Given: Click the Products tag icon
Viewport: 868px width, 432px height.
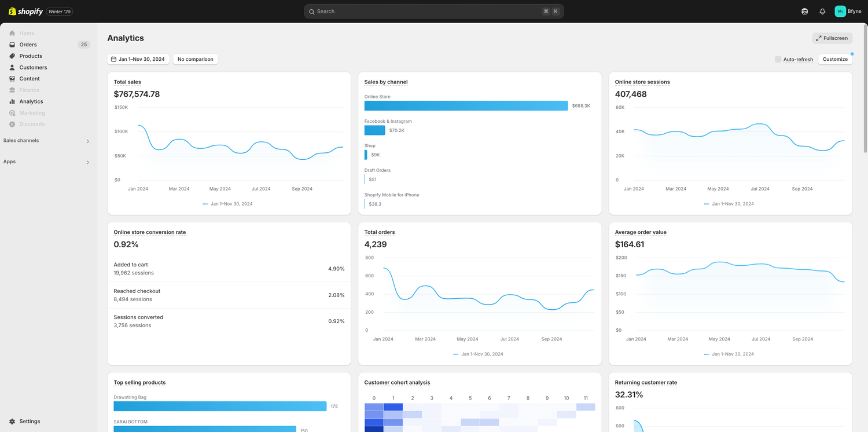Looking at the screenshot, I should point(12,56).
